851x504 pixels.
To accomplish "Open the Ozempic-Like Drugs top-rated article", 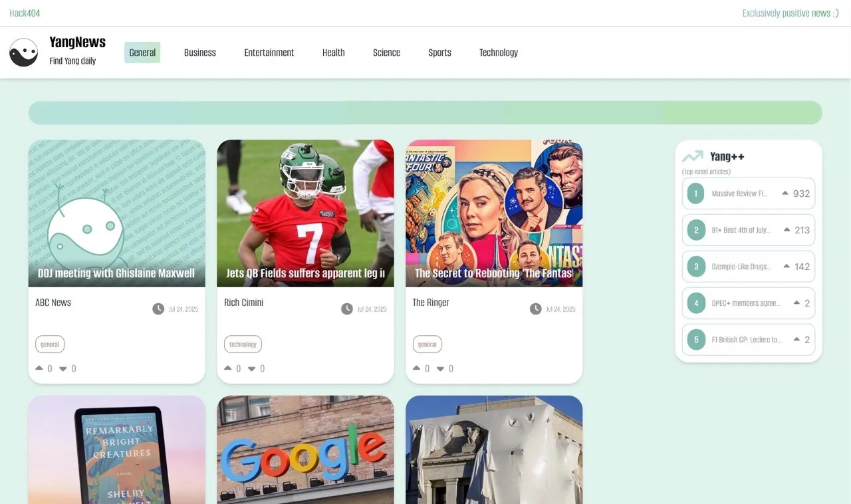I will click(741, 267).
